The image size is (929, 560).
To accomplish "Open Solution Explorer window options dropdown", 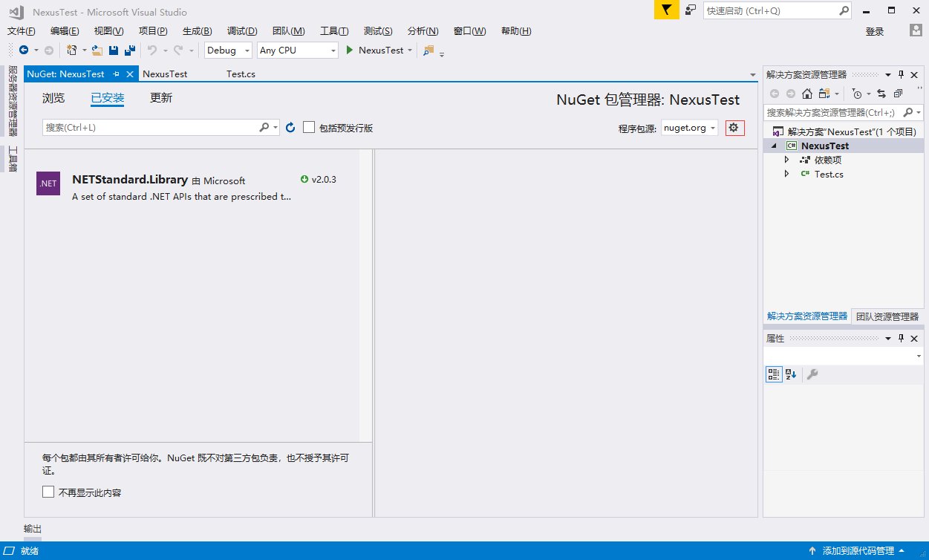I will click(887, 75).
